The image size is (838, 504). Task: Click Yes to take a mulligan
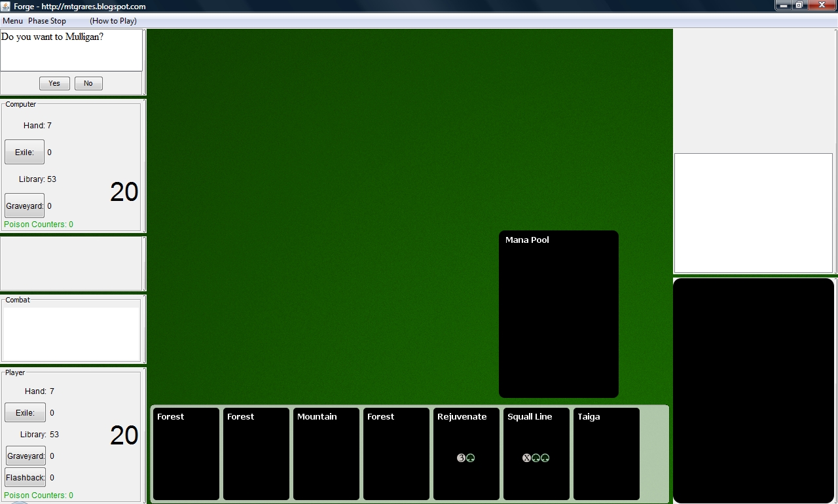click(x=54, y=83)
